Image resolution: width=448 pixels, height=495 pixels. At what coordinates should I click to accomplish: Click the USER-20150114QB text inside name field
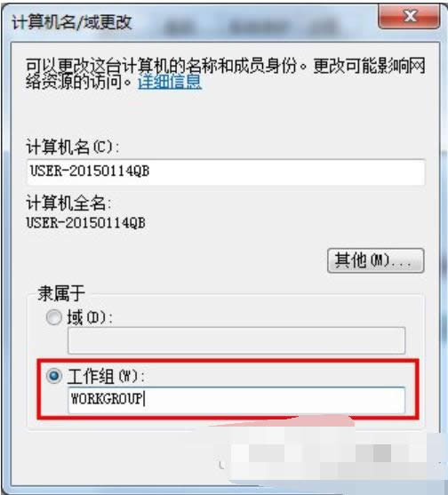(x=90, y=172)
